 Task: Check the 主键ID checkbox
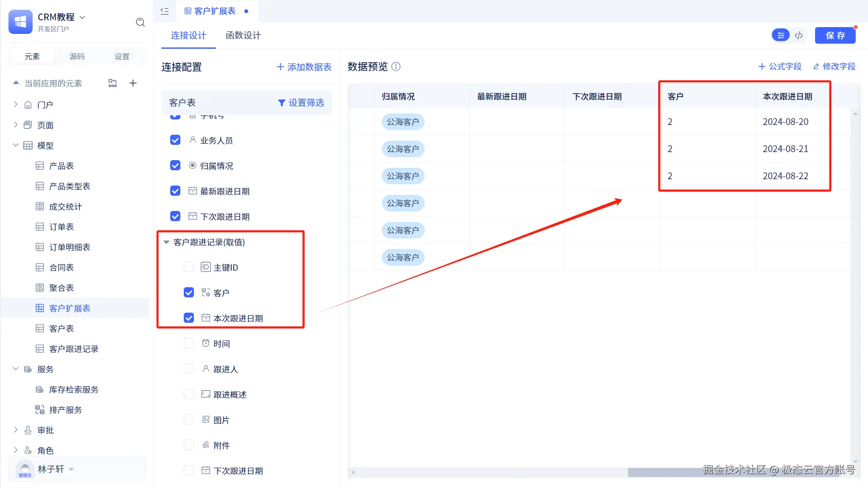[189, 267]
